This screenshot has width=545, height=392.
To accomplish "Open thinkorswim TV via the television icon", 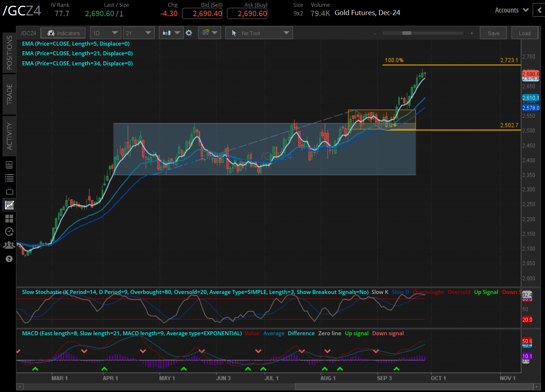I will pos(9,191).
